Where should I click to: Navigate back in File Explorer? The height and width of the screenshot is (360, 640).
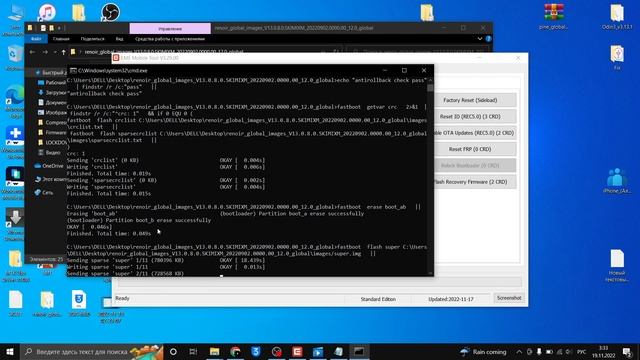click(32, 52)
